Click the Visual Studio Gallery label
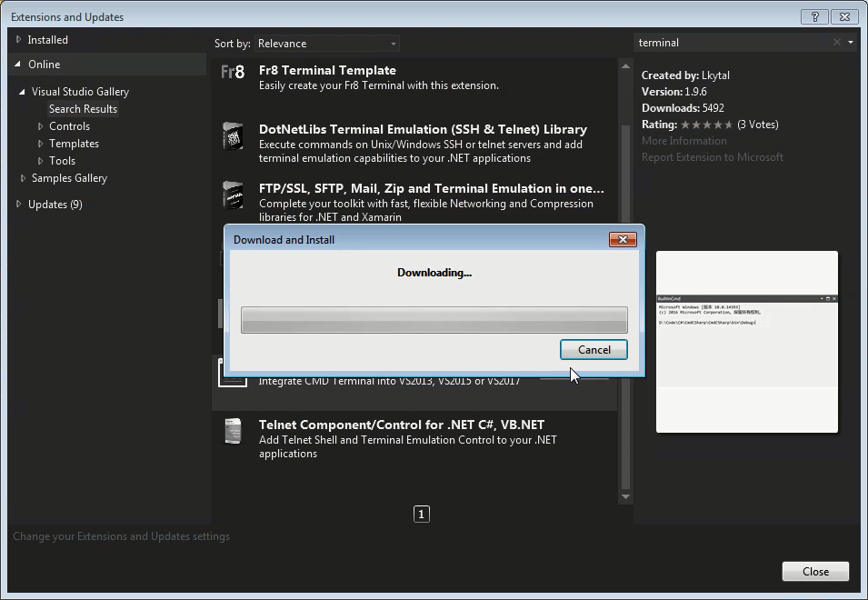868x600 pixels. coord(80,92)
